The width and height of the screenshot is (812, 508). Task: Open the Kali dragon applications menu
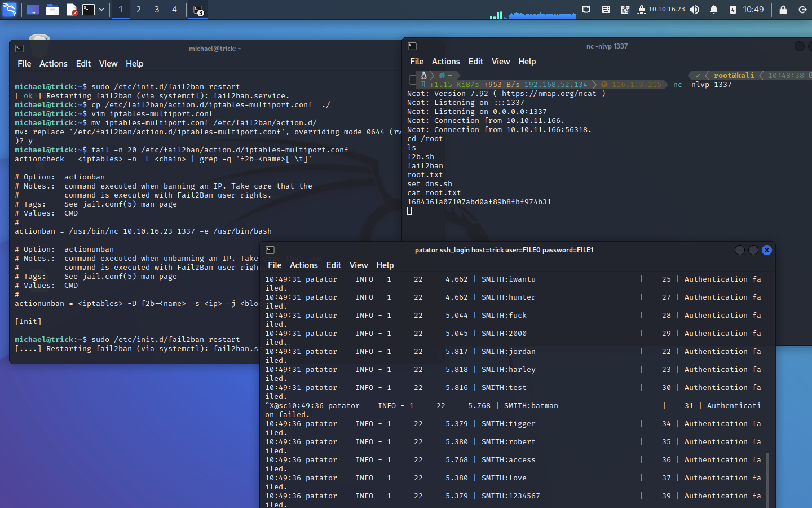[9, 9]
